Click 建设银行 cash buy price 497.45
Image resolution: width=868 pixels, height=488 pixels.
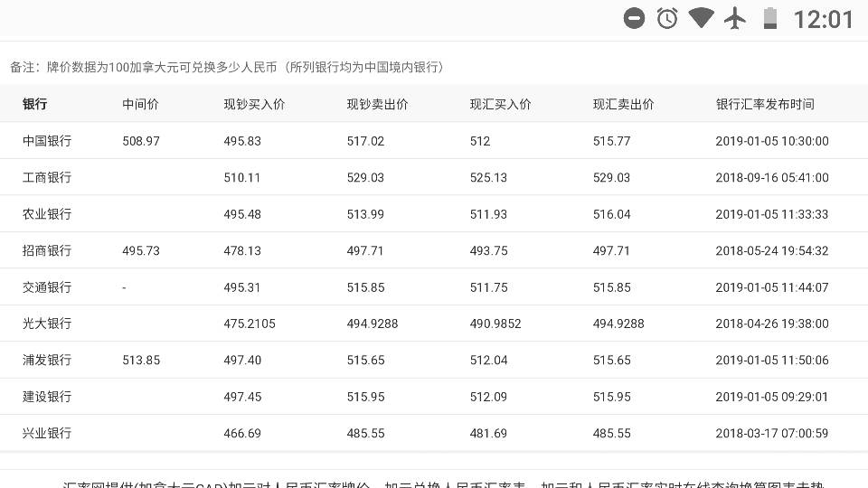click(242, 397)
